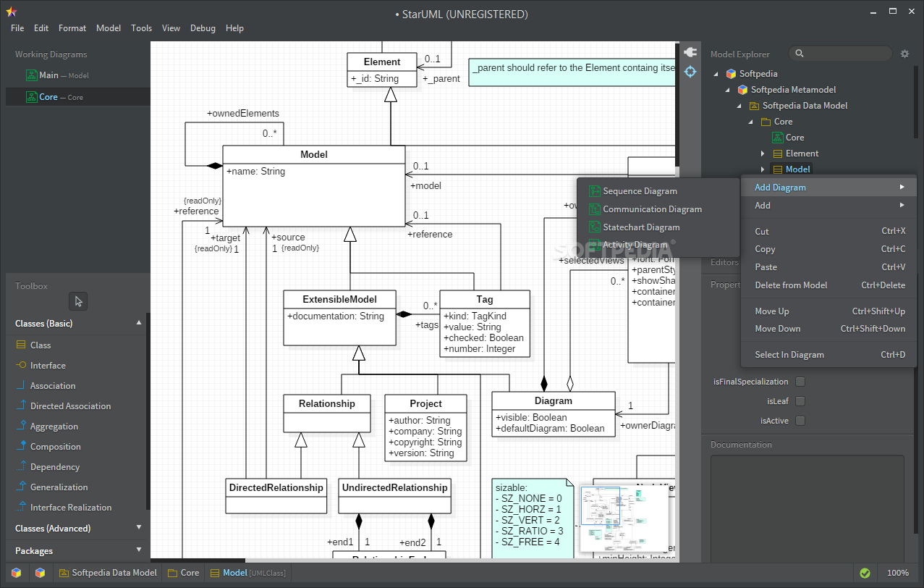Click the crosshair target icon beside diagram
This screenshot has width=924, height=588.
(690, 72)
